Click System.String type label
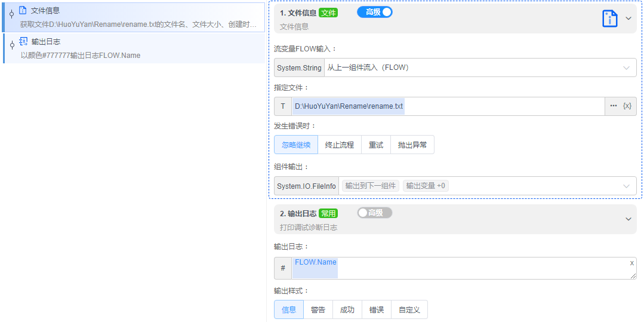Screen dimensions: 644x322 click(x=300, y=68)
